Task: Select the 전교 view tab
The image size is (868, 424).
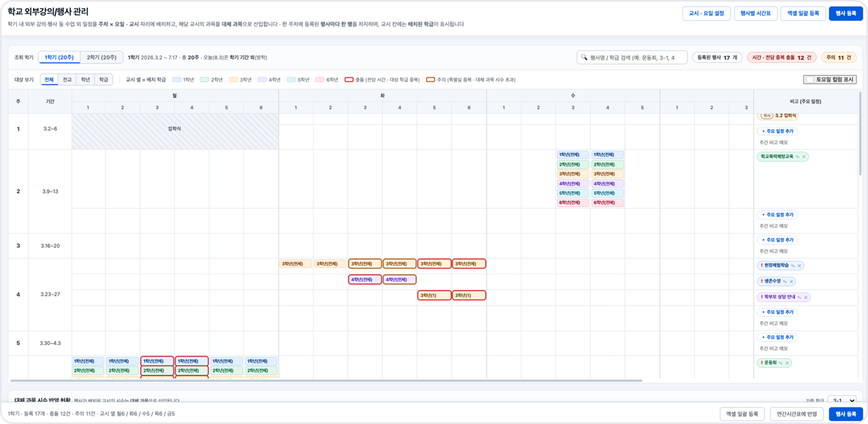Action: [67, 80]
